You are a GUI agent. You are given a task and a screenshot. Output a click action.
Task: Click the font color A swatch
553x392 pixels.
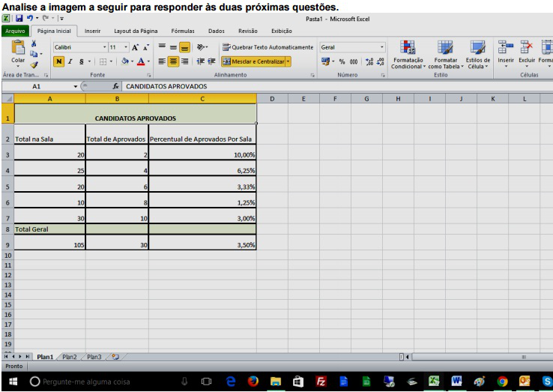(141, 61)
